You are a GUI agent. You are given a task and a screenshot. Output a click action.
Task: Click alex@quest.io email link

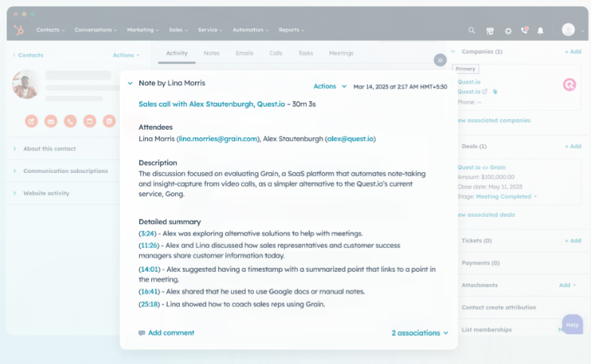(350, 139)
